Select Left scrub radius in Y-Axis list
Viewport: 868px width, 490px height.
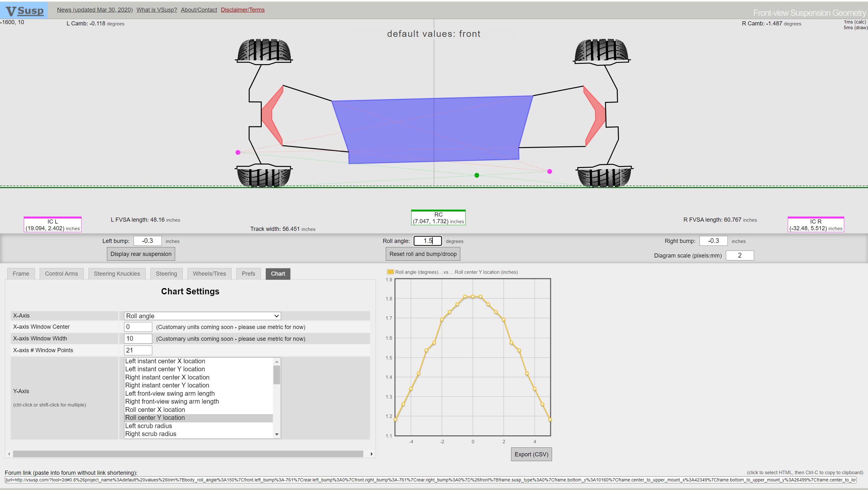pyautogui.click(x=148, y=426)
